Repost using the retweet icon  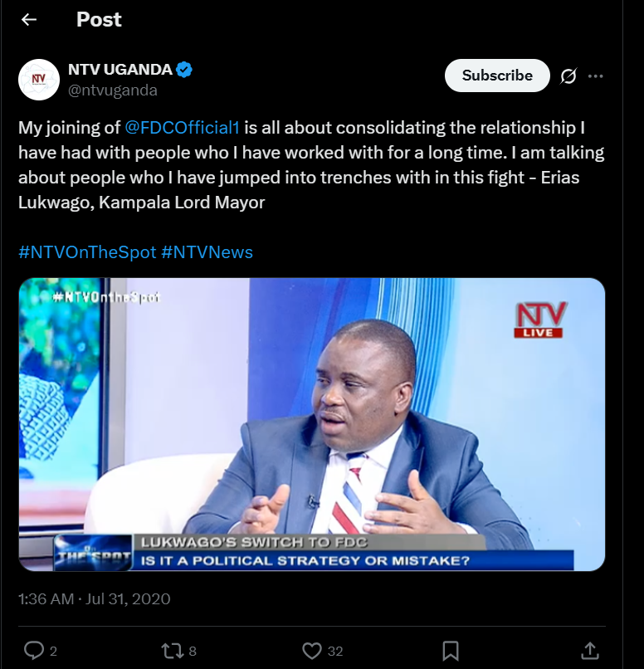click(172, 650)
